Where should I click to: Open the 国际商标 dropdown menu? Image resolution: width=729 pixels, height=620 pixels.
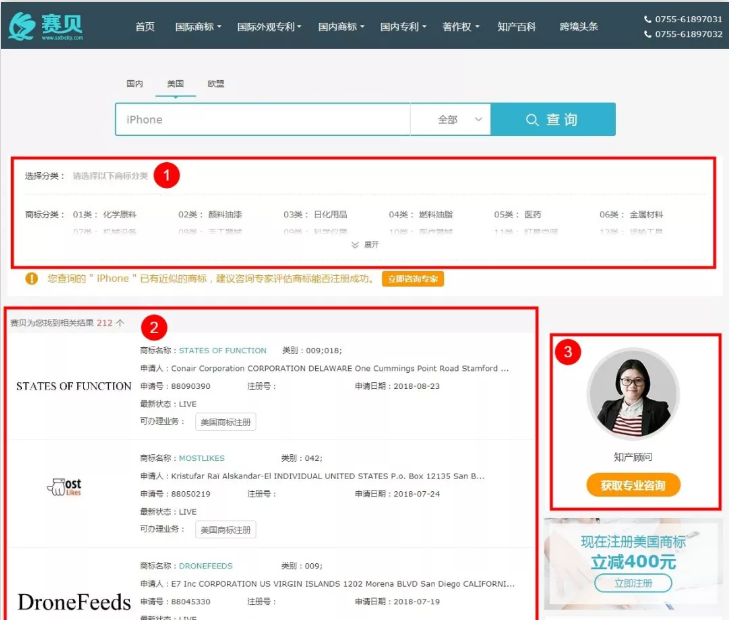coord(198,26)
